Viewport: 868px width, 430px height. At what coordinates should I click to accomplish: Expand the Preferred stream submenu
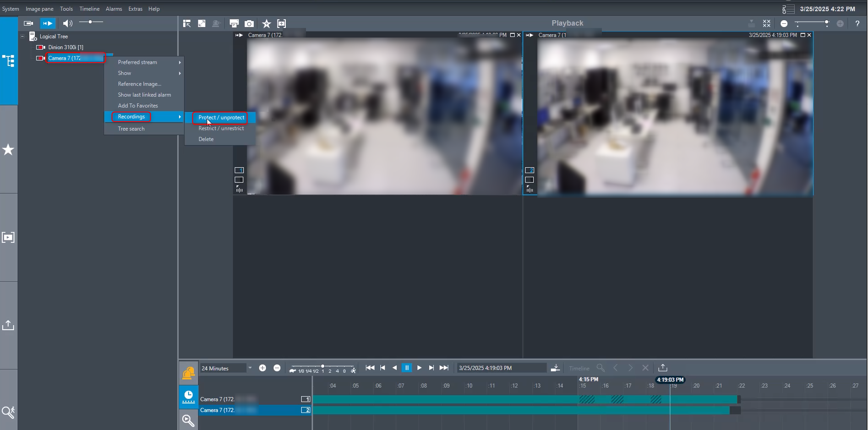pyautogui.click(x=144, y=62)
